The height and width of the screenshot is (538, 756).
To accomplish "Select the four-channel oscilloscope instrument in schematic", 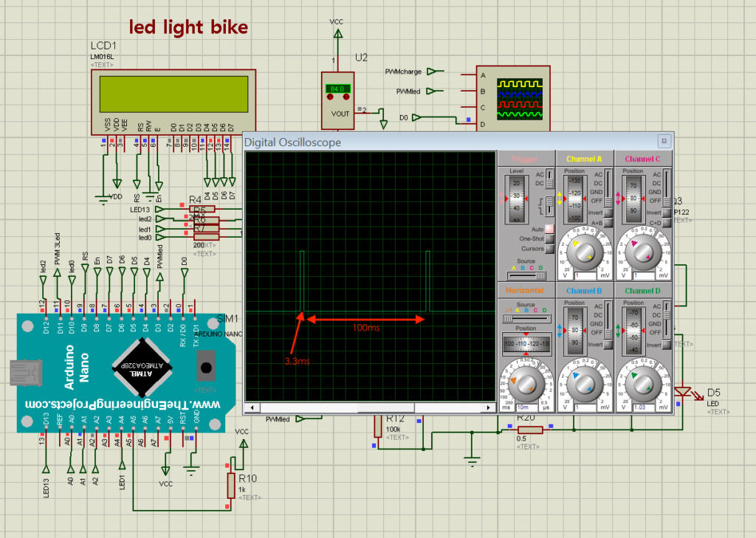I will click(513, 99).
